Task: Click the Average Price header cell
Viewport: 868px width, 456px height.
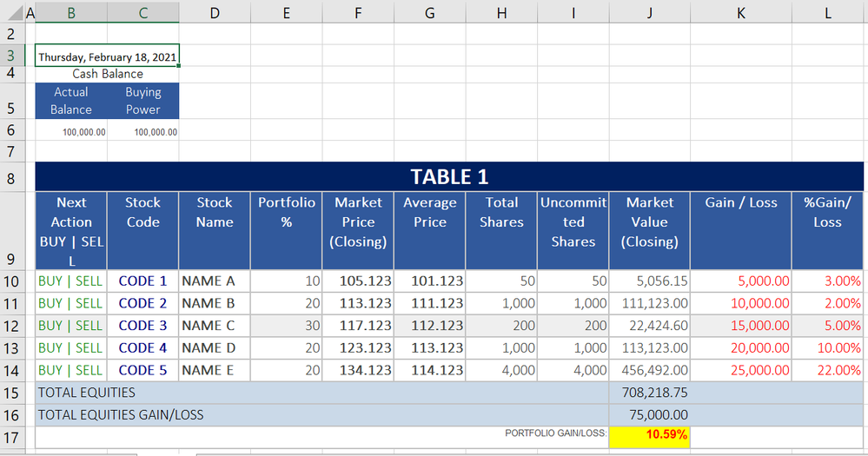Action: (429, 231)
